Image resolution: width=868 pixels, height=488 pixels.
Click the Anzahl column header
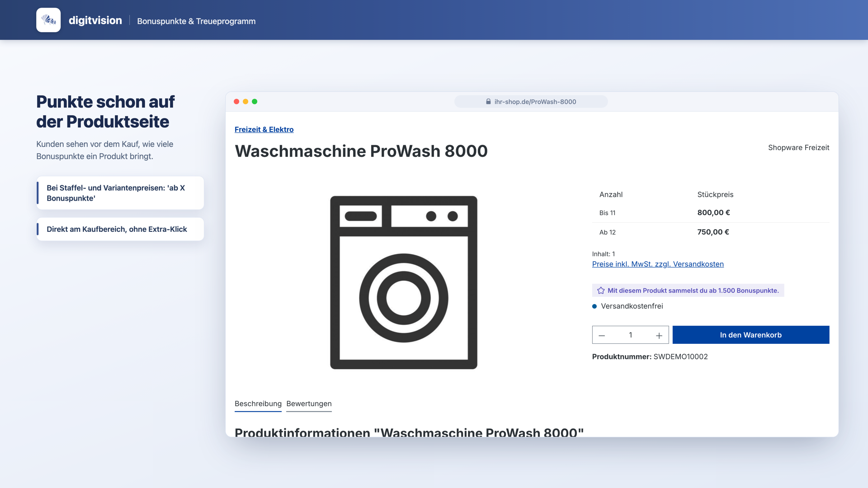click(611, 194)
